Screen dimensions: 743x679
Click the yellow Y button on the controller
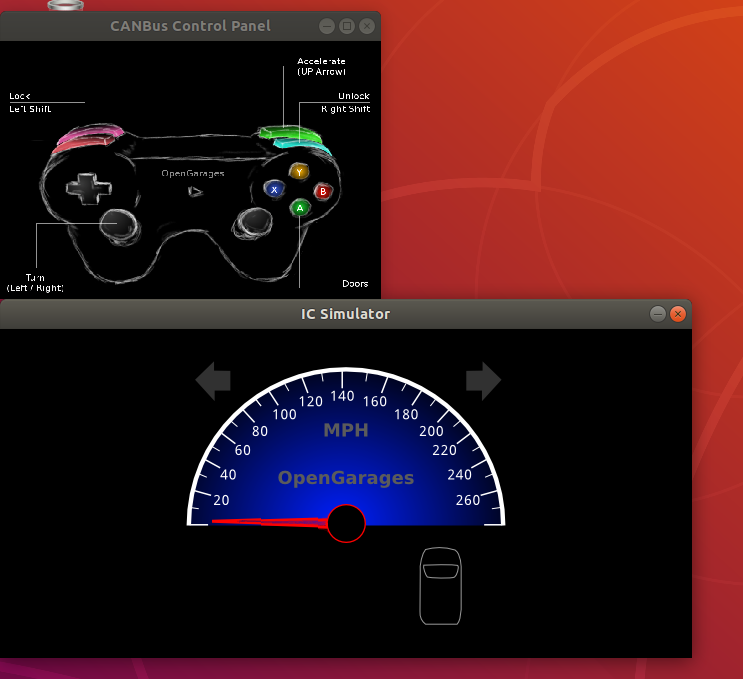[x=299, y=172]
